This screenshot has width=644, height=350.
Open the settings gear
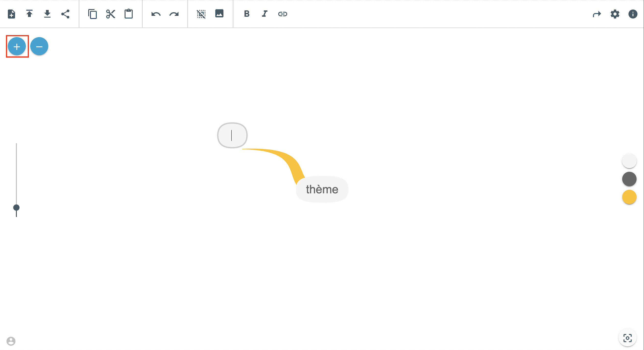point(615,14)
